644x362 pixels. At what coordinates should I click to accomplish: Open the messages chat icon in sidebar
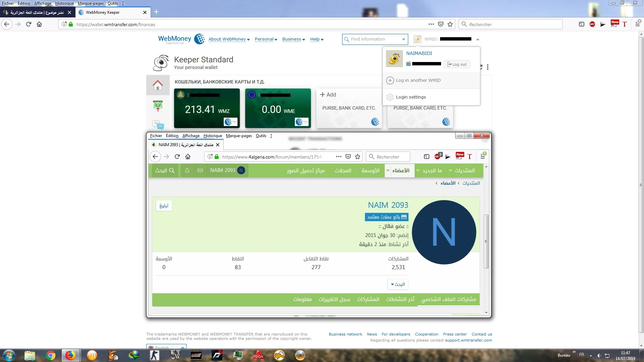pyautogui.click(x=158, y=125)
